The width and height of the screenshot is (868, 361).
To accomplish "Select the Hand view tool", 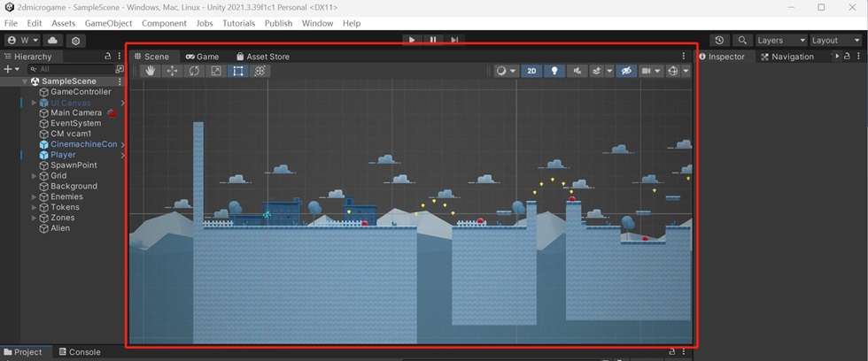I will tap(150, 71).
